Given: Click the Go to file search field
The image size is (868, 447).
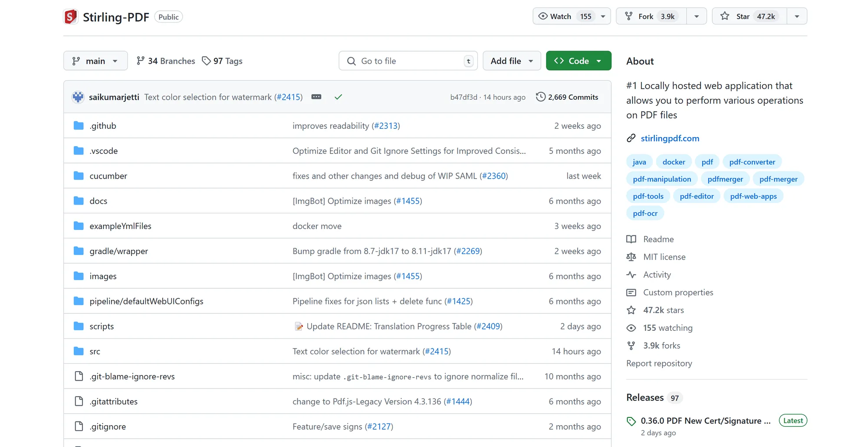Looking at the screenshot, I should click(408, 61).
